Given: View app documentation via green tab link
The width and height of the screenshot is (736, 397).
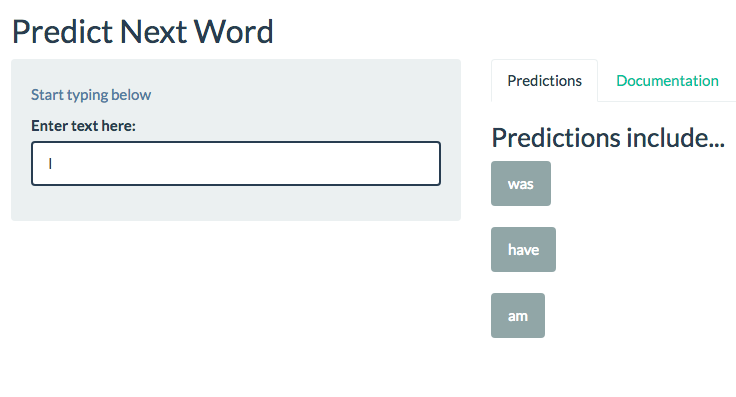Looking at the screenshot, I should click(667, 81).
